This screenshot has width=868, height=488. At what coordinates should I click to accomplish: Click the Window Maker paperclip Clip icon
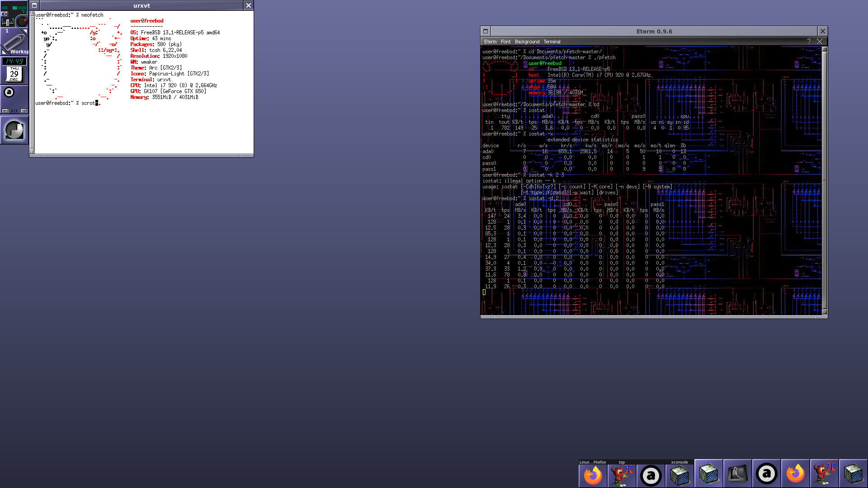pos(14,42)
